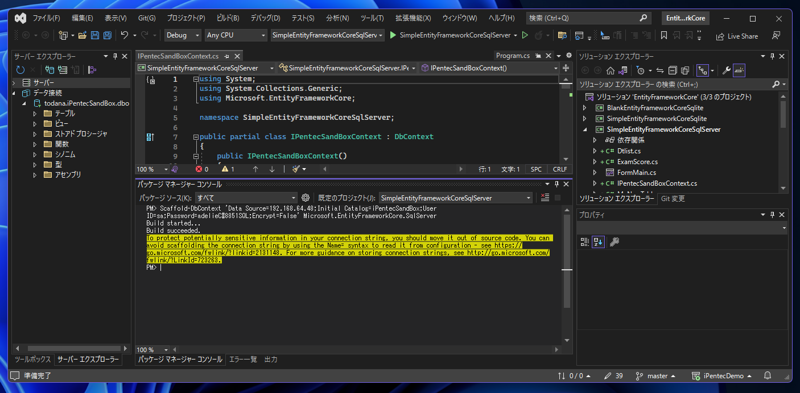Toggle auto-hide pin of Properties panel
800x393 pixels.
click(771, 215)
